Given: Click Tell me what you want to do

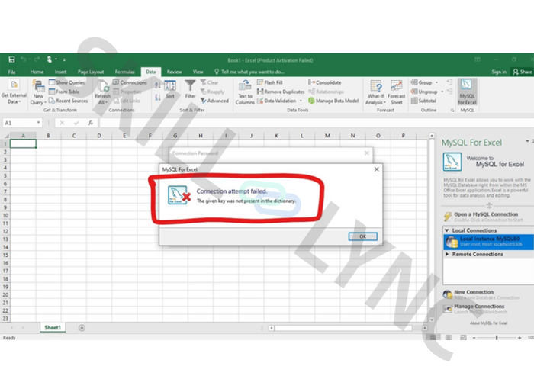Looking at the screenshot, I should tap(249, 72).
